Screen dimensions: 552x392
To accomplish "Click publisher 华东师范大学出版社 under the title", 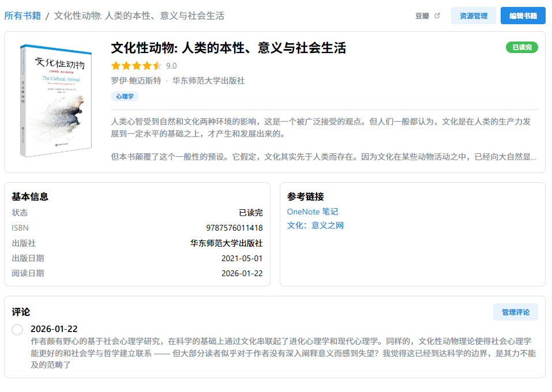I will (x=208, y=81).
